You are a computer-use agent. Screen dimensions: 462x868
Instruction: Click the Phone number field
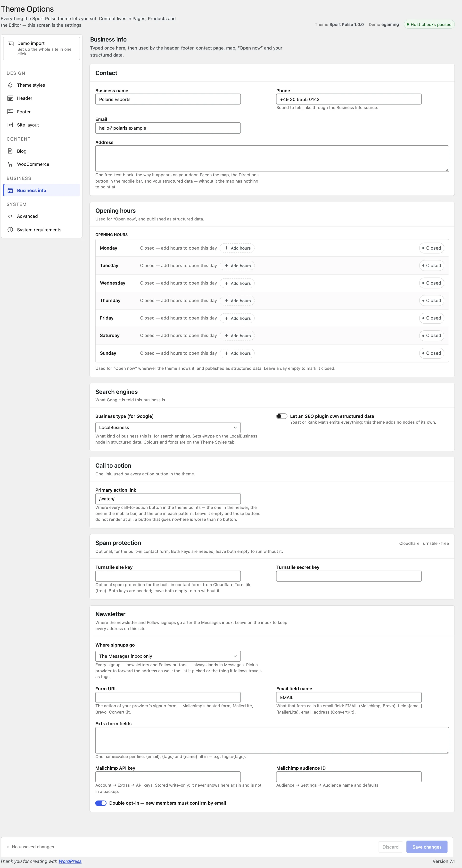348,99
